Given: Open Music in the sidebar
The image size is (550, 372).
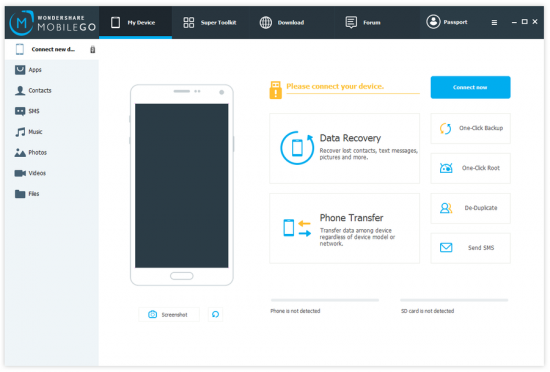Looking at the screenshot, I should 52,132.
